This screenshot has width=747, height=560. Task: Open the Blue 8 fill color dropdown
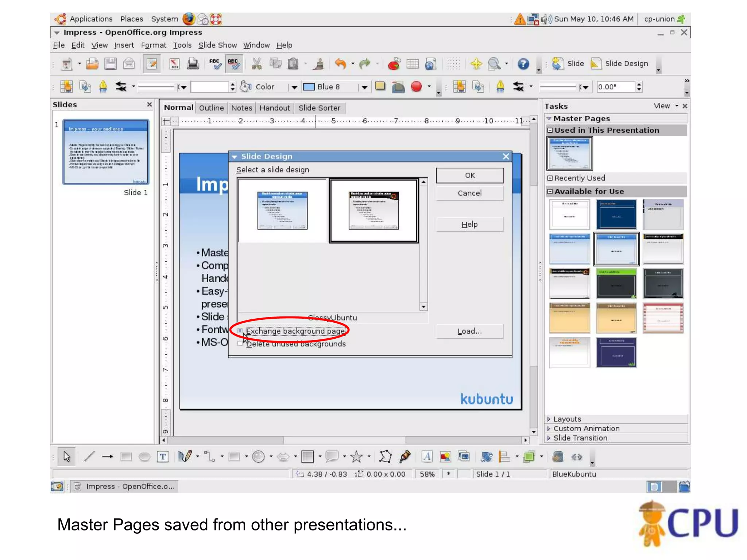(x=364, y=87)
